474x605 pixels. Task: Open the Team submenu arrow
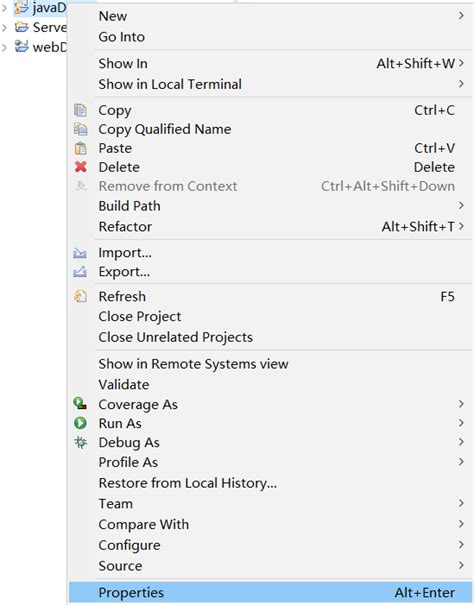click(461, 503)
